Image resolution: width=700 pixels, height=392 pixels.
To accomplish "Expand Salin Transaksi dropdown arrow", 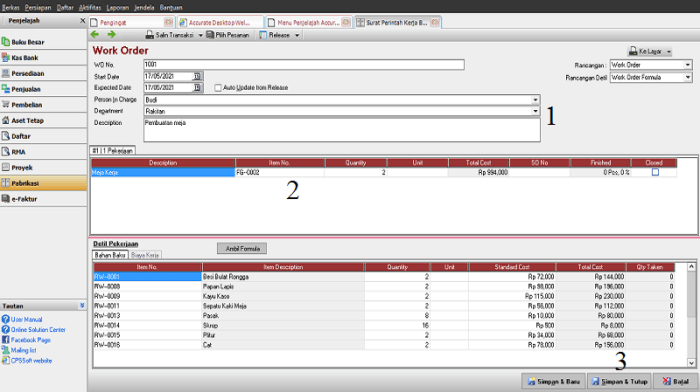I will [x=200, y=35].
